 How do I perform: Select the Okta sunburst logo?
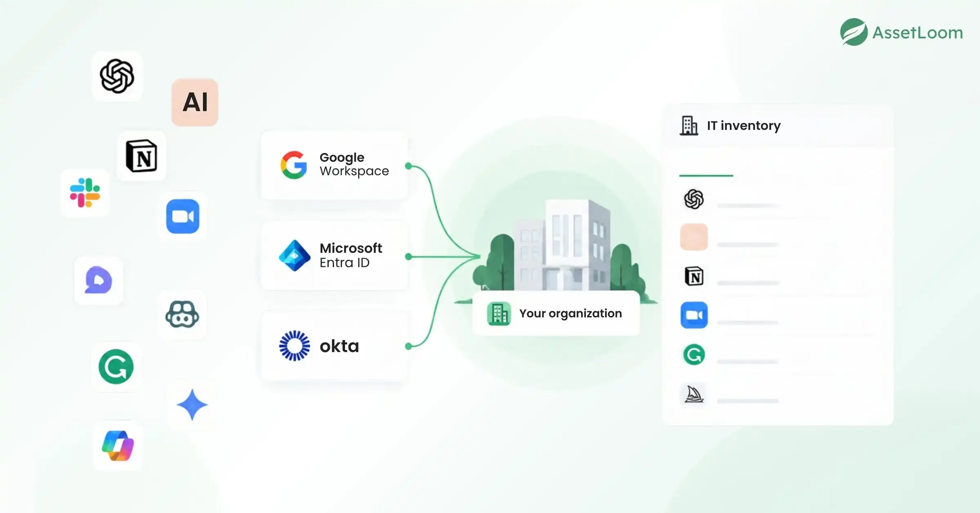pyautogui.click(x=294, y=346)
